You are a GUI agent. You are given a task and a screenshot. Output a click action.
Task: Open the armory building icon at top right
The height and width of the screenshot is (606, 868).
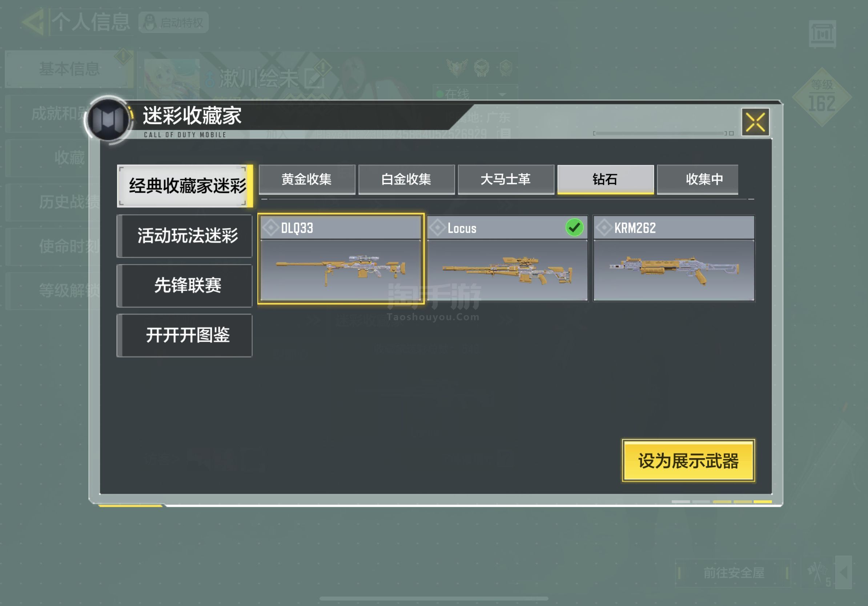coord(822,34)
